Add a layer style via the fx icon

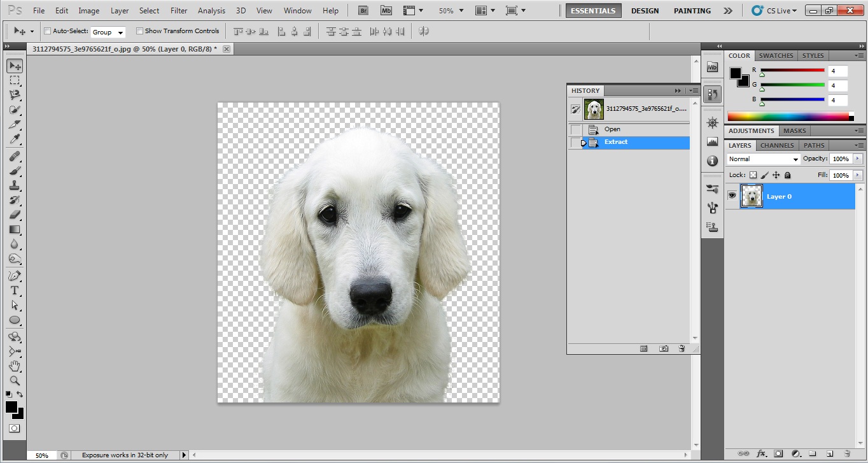click(x=761, y=453)
